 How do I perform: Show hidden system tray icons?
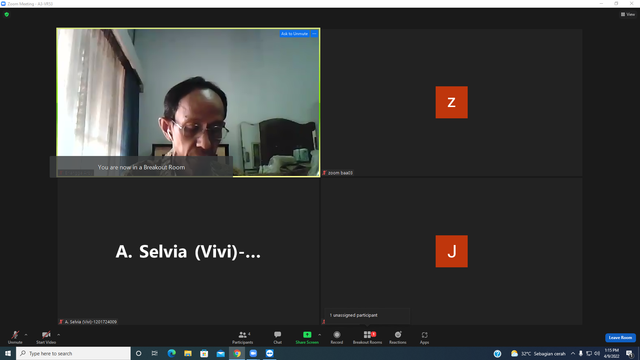(x=573, y=353)
